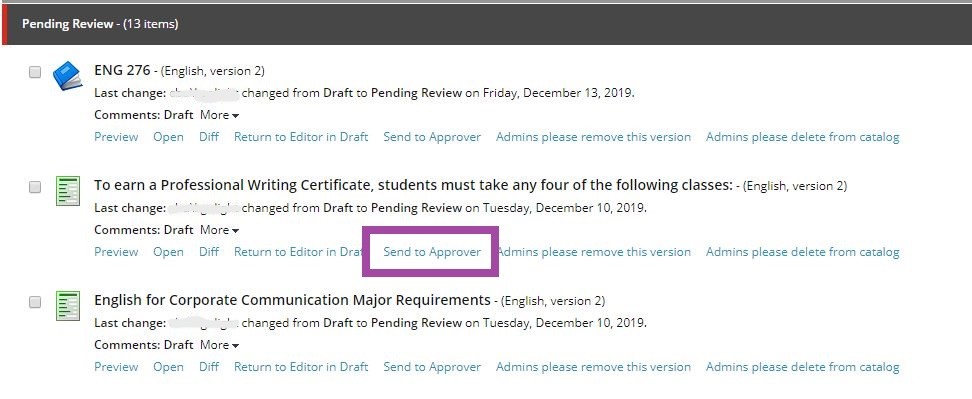Viewport: 972px width, 399px height.
Task: Show Diff for Corporate Communication Major Requirements
Action: coord(209,367)
